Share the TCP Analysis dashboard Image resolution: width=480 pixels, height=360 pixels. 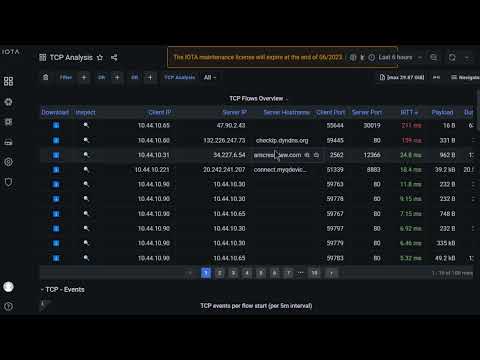[x=114, y=58]
